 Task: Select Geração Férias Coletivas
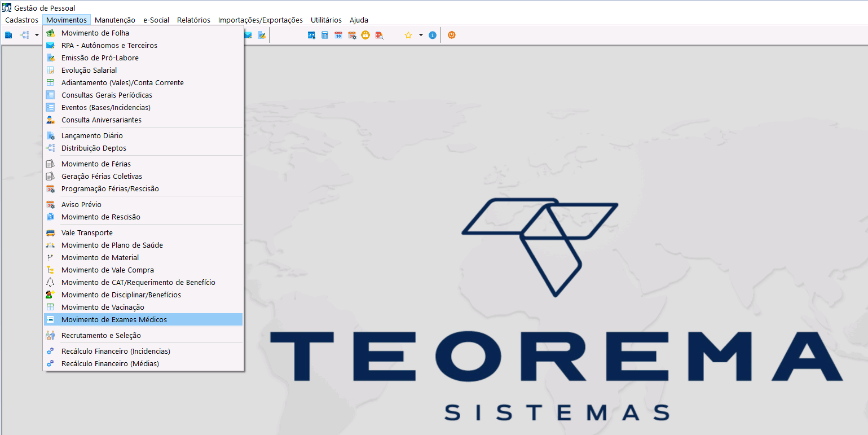(x=143, y=177)
